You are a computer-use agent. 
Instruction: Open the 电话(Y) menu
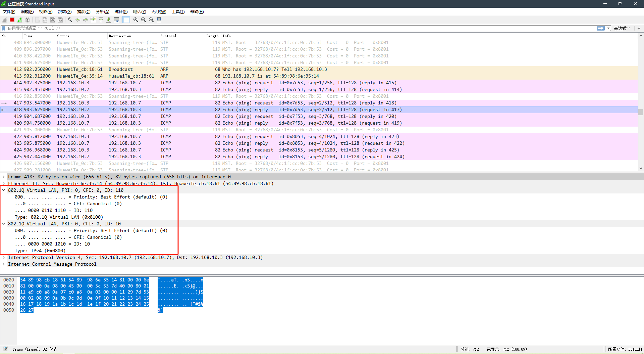pyautogui.click(x=140, y=12)
